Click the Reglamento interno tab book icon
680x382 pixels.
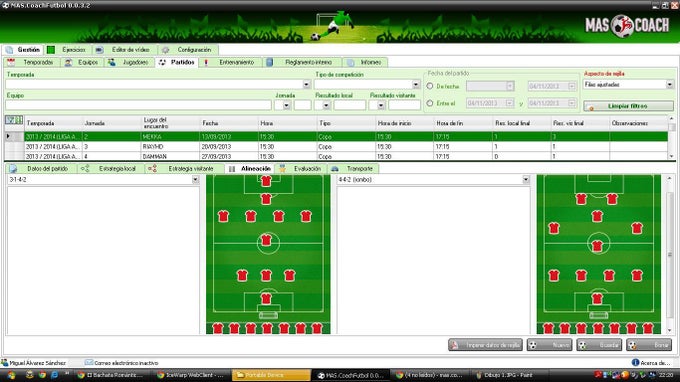[269, 62]
